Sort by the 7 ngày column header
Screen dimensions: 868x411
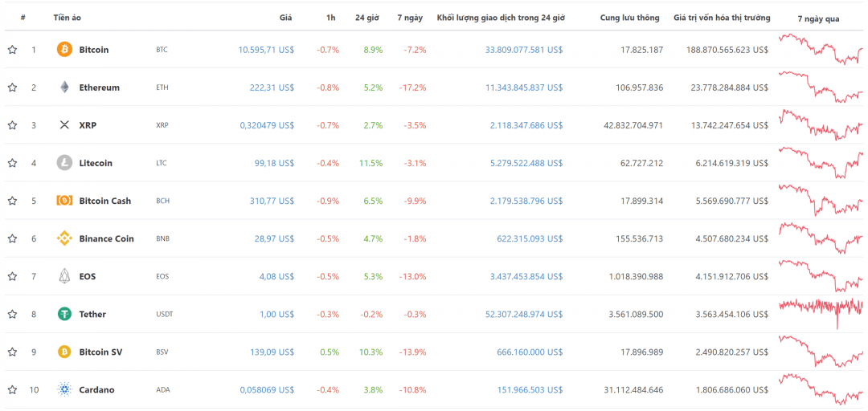pos(410,18)
